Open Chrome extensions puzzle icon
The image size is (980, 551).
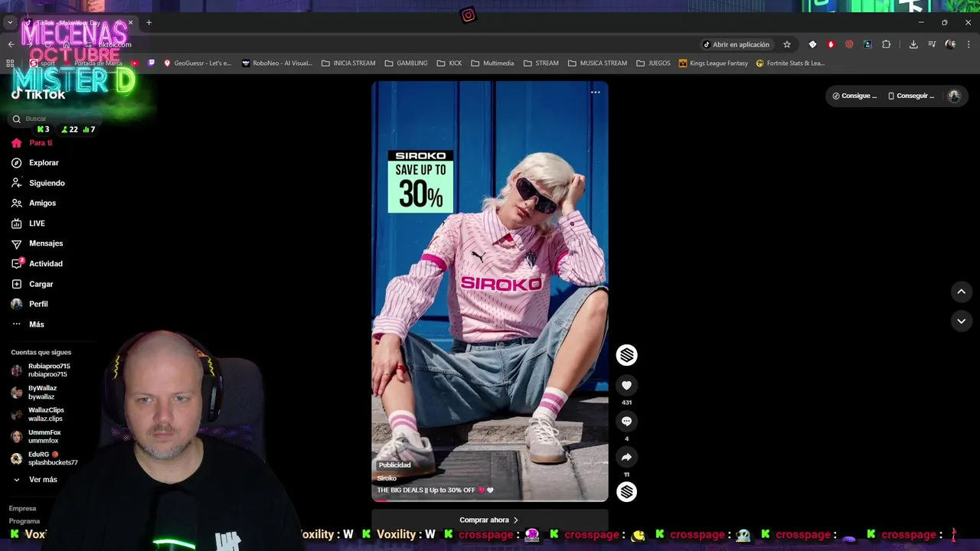point(887,44)
